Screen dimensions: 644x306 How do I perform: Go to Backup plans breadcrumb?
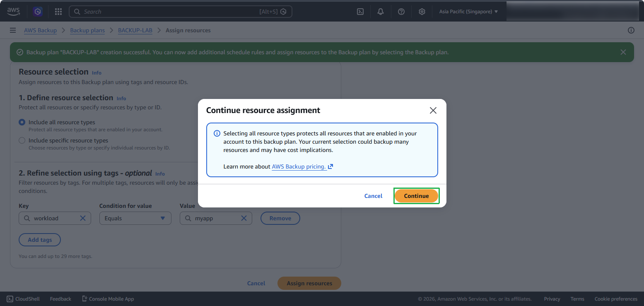click(x=87, y=30)
